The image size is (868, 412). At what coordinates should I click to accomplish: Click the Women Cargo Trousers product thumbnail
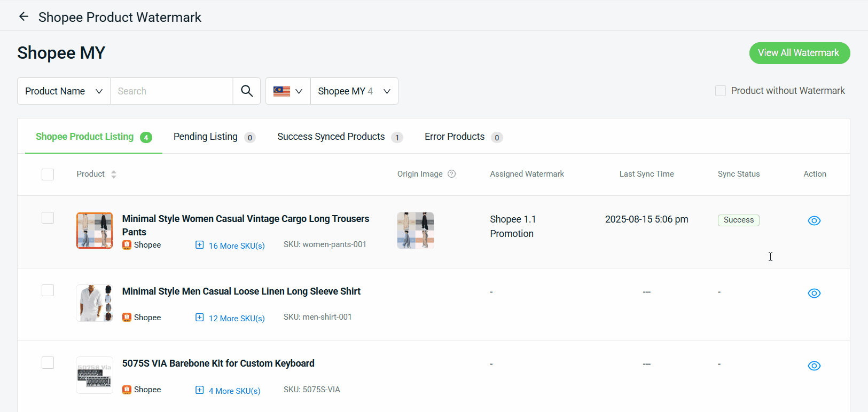click(95, 231)
